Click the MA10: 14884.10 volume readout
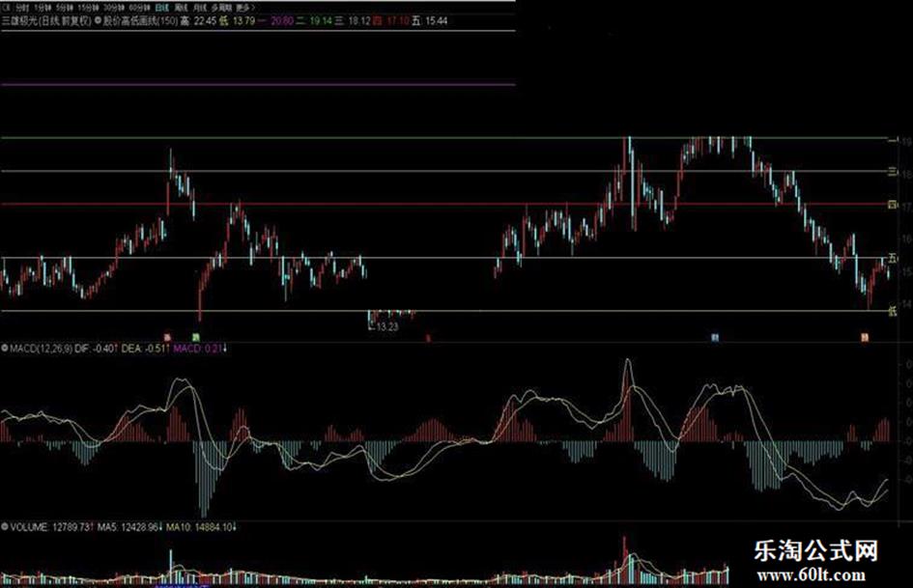Viewport: 913px width, 588px height. tap(201, 527)
